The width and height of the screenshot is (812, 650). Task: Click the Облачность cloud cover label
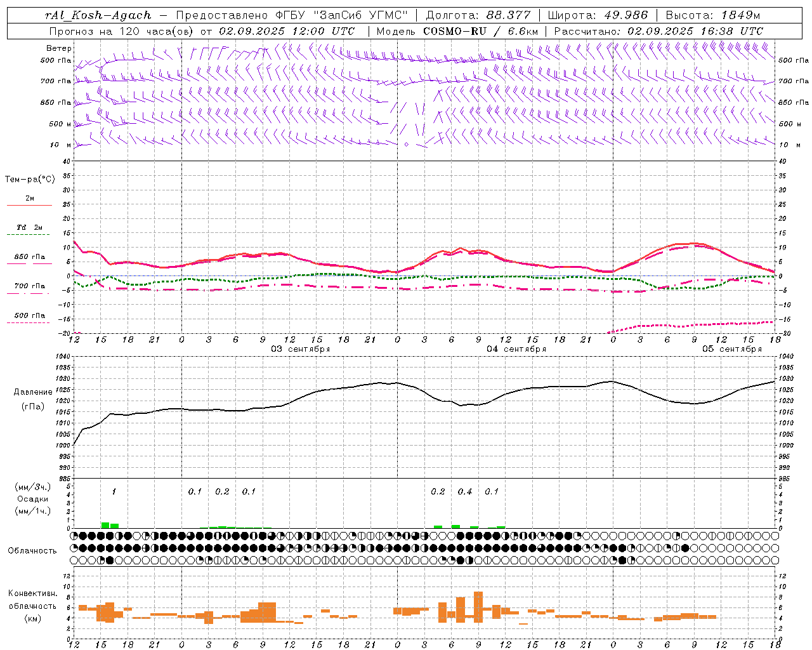(32, 551)
